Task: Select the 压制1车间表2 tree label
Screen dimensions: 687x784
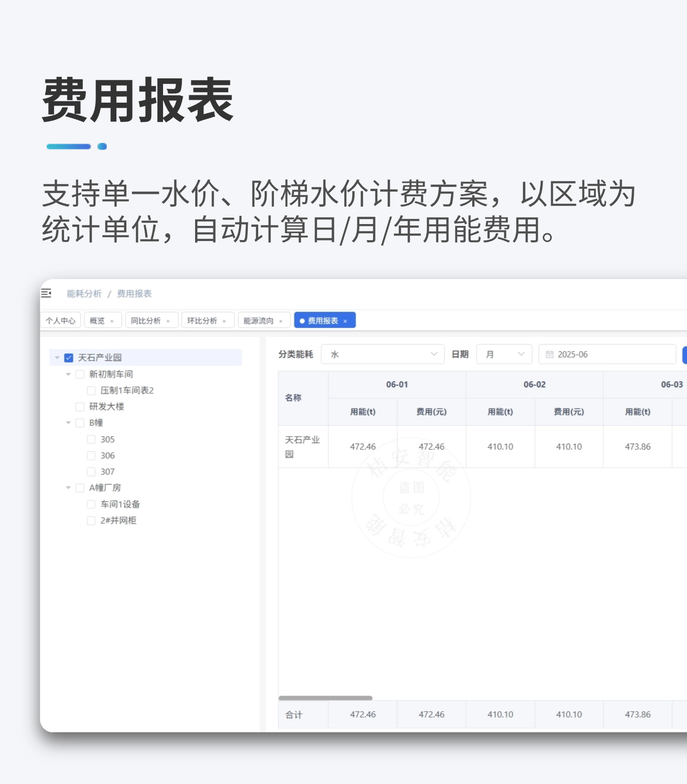Action: click(x=127, y=390)
